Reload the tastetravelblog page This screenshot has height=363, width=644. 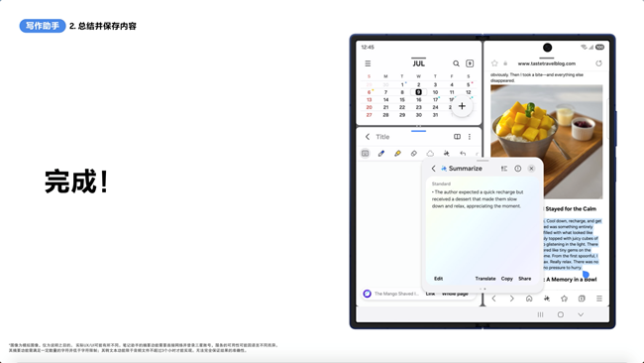tap(598, 63)
